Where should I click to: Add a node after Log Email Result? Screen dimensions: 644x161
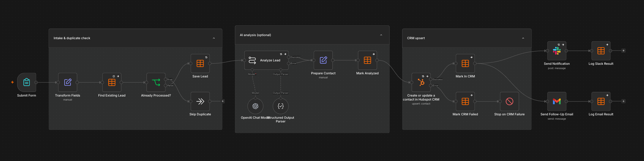pos(623,101)
